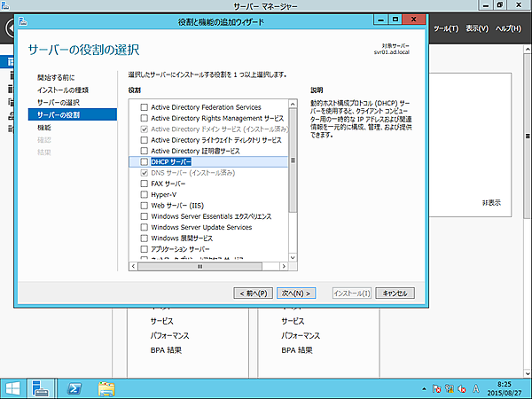Click the キャンセル button
Viewport: 532px width, 399px height.
click(x=395, y=293)
